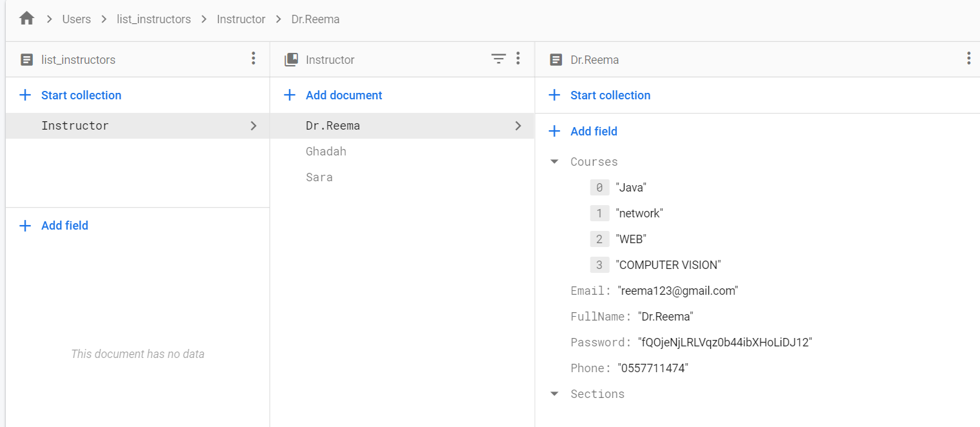Go to the home root icon in breadcrumb
Viewport: 980px width, 427px height.
[26, 19]
